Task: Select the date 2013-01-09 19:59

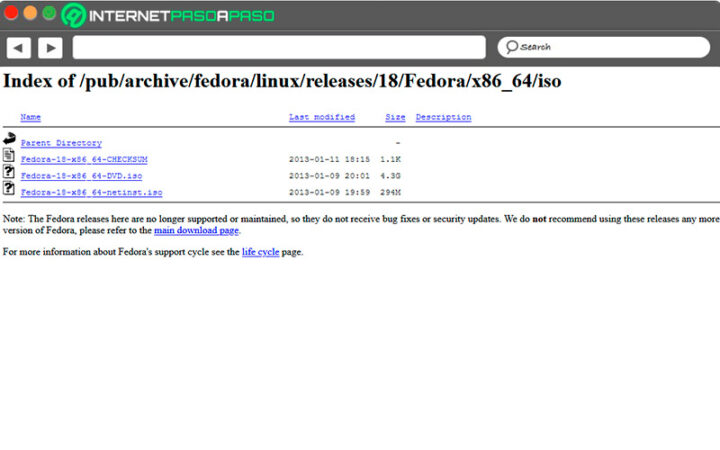Action: coord(329,192)
